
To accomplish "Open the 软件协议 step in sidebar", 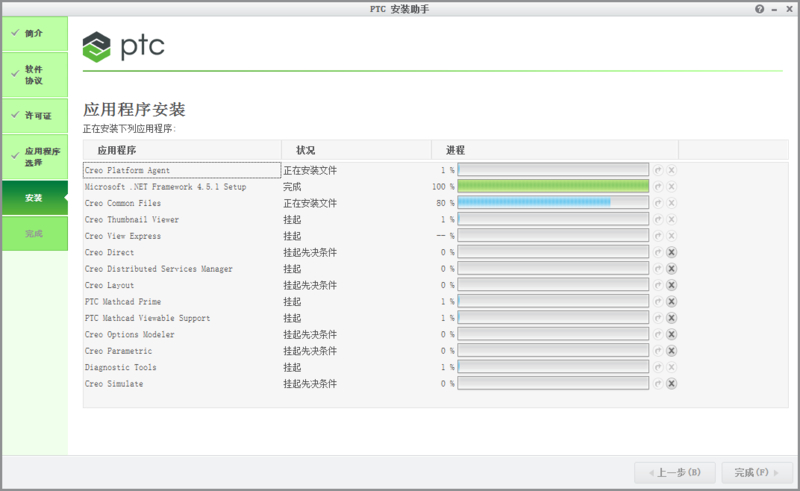I will (x=34, y=75).
